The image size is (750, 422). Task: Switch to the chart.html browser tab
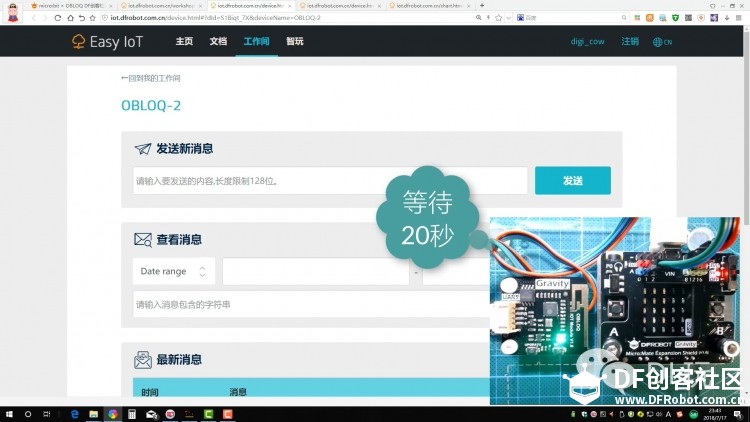(x=430, y=6)
